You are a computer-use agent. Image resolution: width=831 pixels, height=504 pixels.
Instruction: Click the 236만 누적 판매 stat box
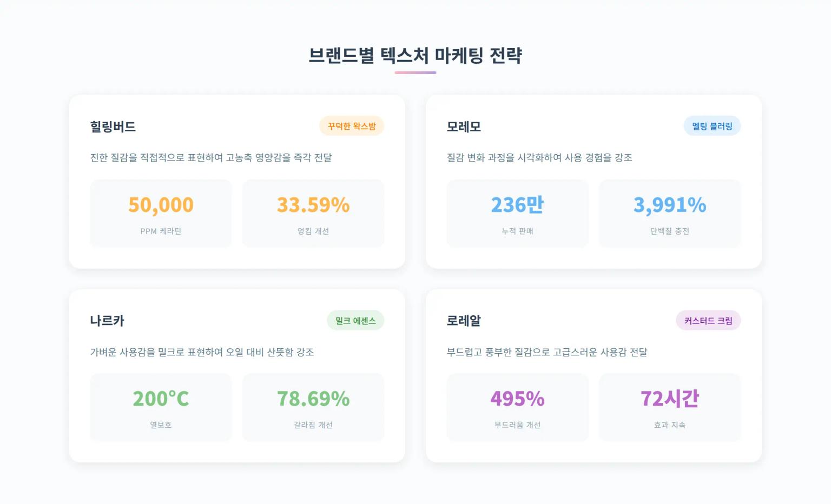coord(517,214)
